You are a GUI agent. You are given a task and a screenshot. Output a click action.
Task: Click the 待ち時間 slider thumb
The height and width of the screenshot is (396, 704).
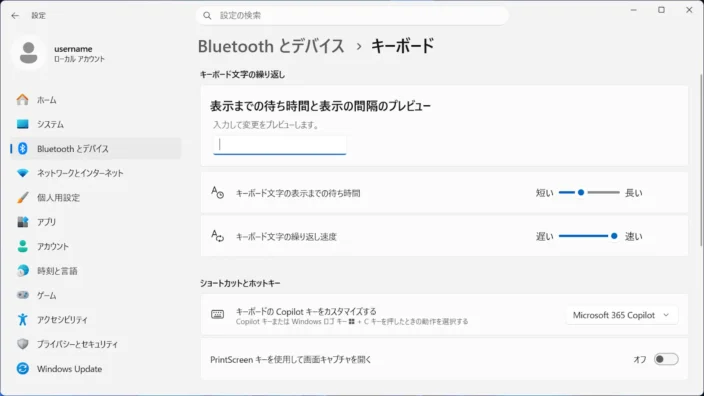click(x=581, y=193)
